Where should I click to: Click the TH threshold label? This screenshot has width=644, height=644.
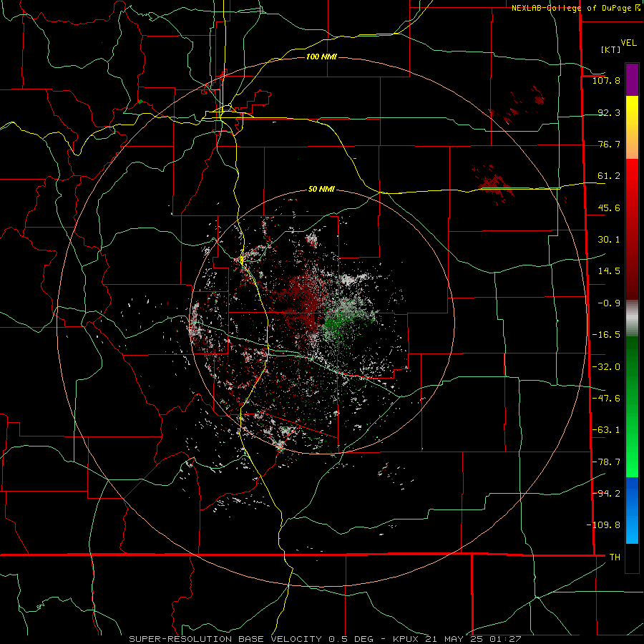pyautogui.click(x=615, y=557)
